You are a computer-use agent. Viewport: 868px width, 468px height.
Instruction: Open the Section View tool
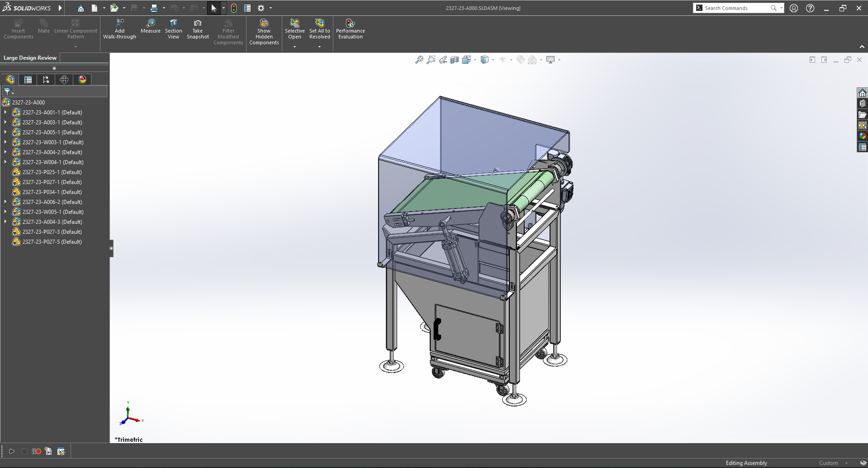[174, 23]
